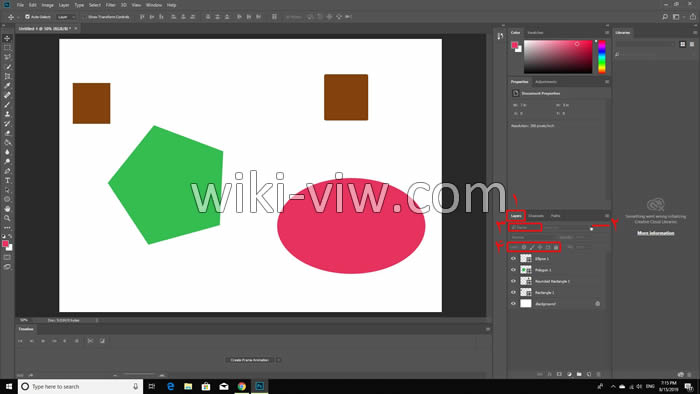This screenshot has width=700, height=394.
Task: Open the layer filter Kind dropdown
Action: tap(525, 228)
